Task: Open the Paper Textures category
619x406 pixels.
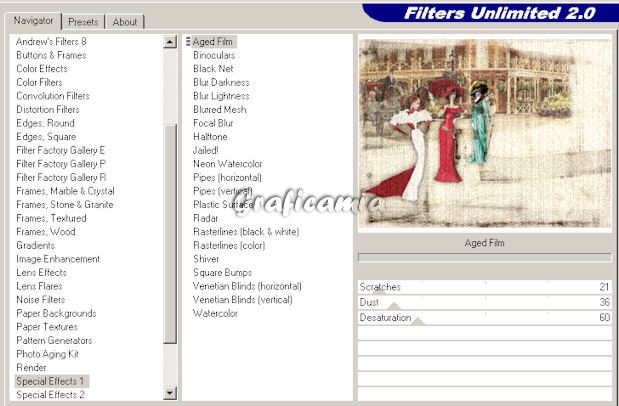Action: point(47,327)
